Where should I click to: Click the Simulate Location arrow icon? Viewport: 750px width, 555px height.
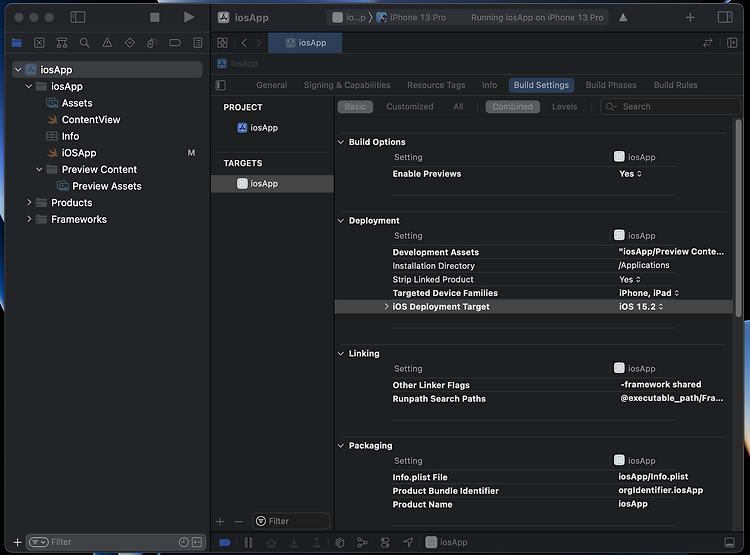point(407,542)
